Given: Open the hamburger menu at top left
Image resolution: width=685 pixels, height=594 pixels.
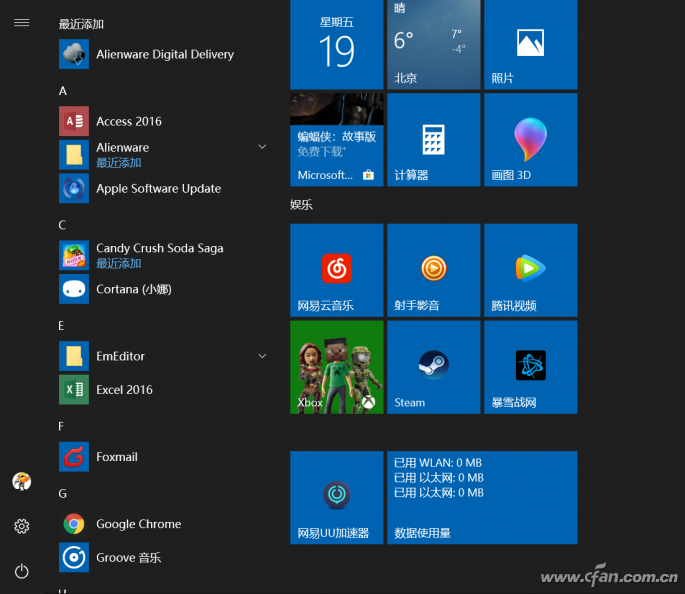Looking at the screenshot, I should pos(21,22).
